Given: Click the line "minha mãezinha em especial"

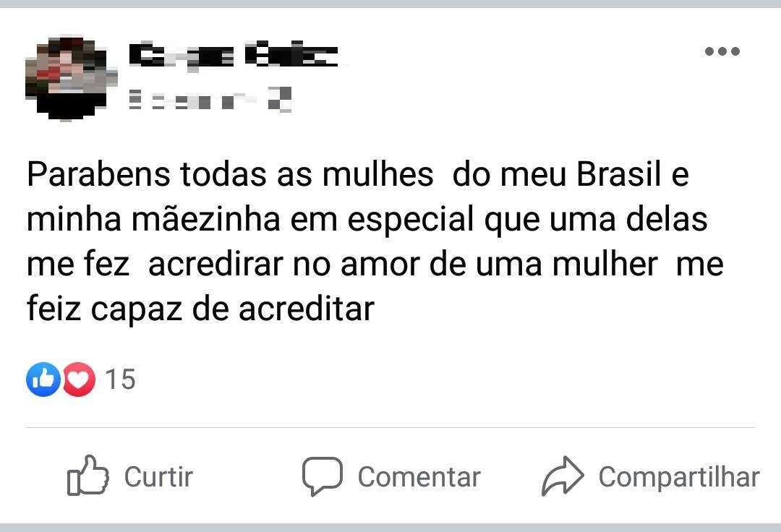Looking at the screenshot, I should [367, 220].
